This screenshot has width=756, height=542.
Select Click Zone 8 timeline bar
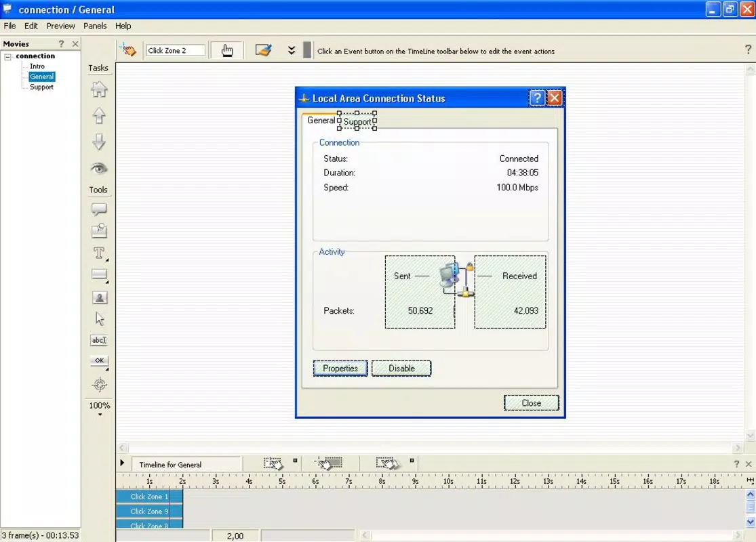click(149, 524)
